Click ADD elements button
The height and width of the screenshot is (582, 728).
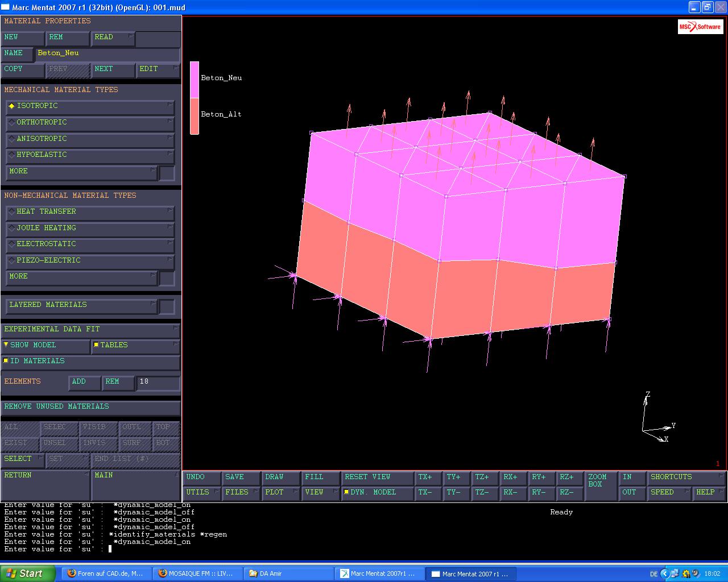point(84,382)
